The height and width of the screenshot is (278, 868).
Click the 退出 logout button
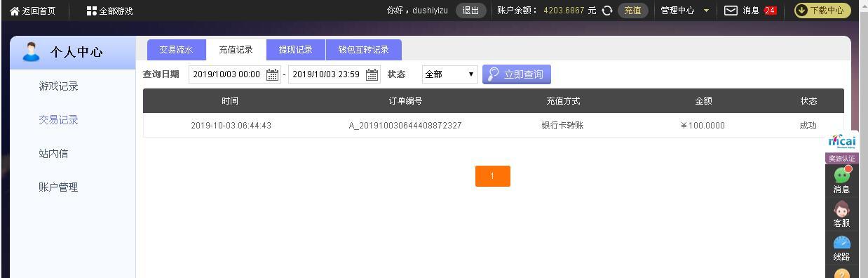tap(470, 11)
